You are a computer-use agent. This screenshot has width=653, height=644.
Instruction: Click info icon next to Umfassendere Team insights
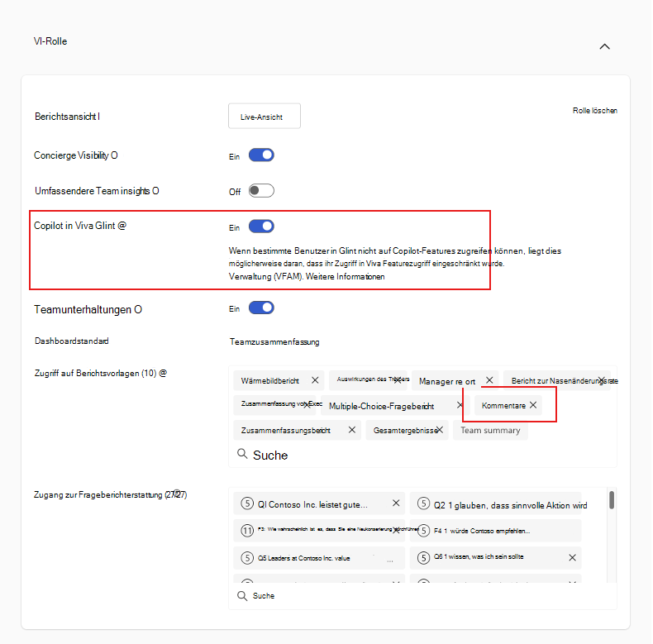point(155,191)
